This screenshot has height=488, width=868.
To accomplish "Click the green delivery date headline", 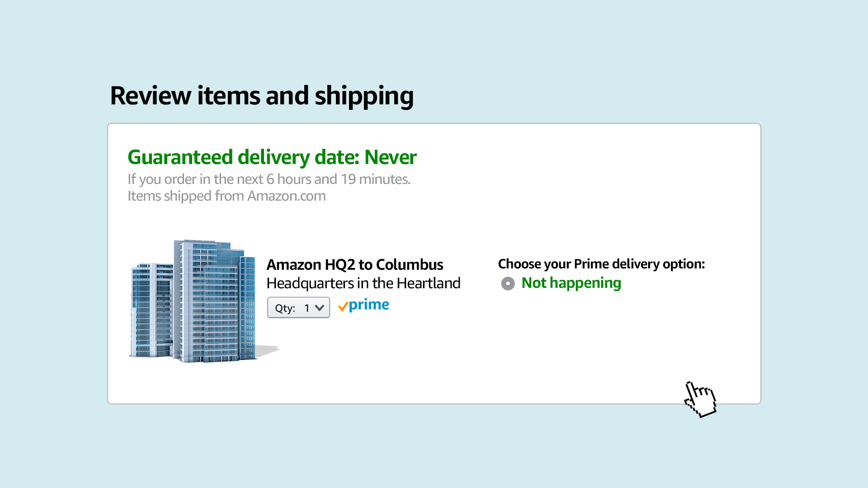I will pos(272,158).
